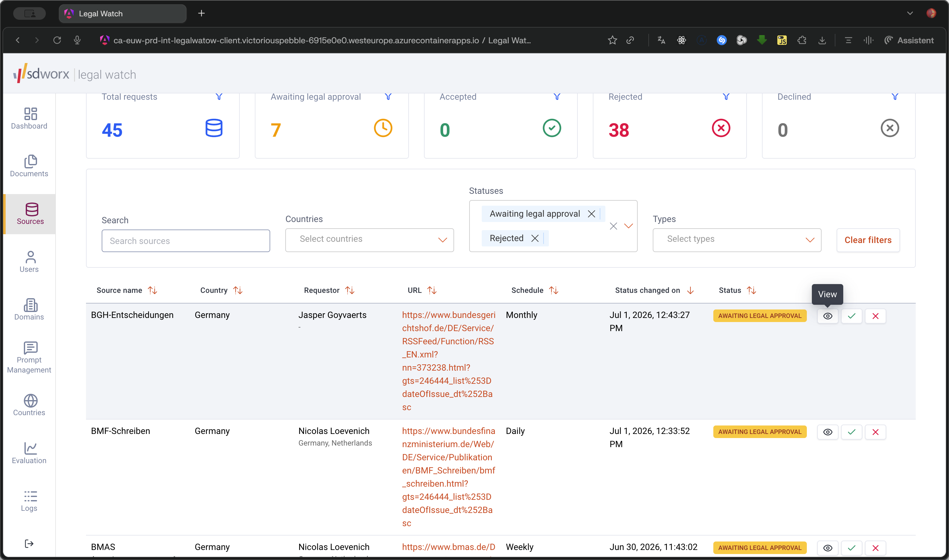This screenshot has height=560, width=949.
Task: Open the Select countries dropdown
Action: (369, 240)
